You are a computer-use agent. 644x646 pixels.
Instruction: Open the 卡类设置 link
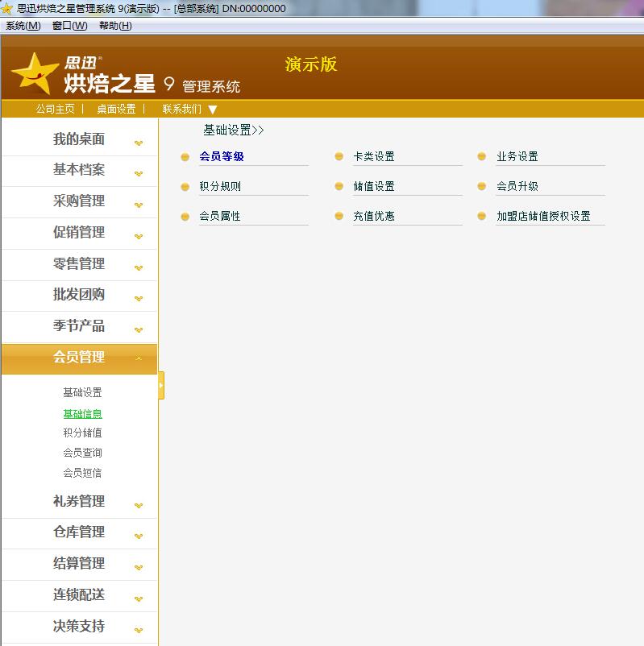coord(374,156)
